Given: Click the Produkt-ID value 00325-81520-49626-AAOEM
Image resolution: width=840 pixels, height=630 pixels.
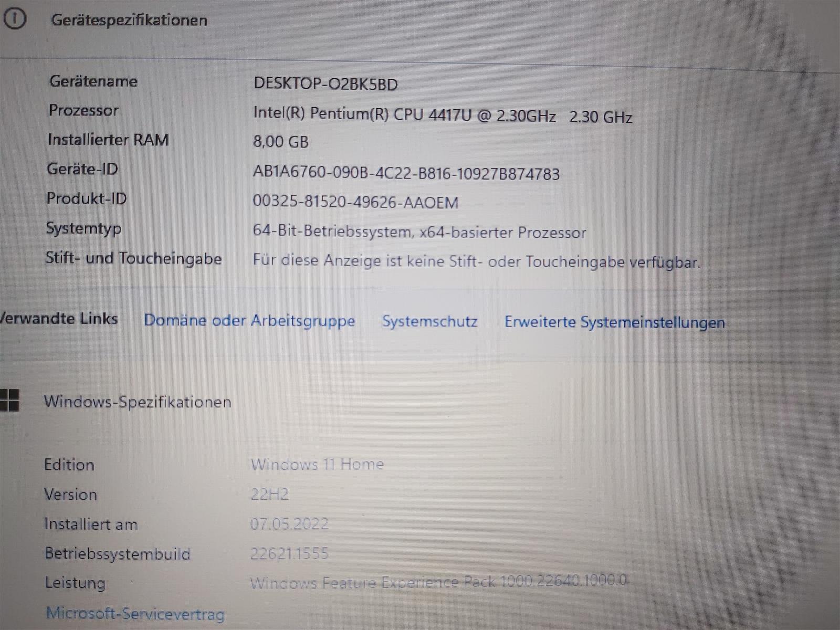Looking at the screenshot, I should pos(355,202).
